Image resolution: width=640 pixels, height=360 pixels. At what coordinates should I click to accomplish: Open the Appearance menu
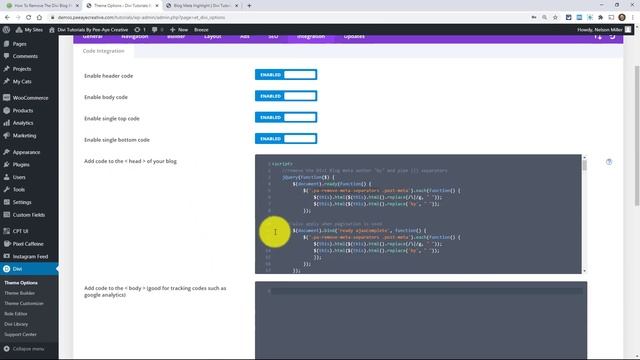[x=26, y=152]
